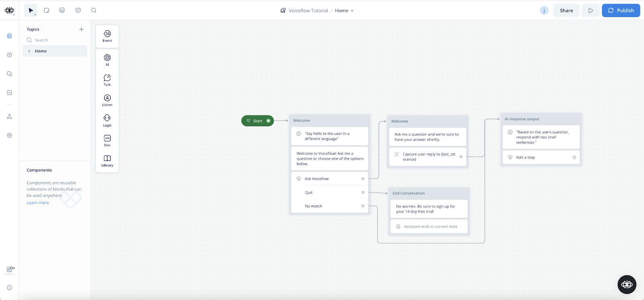Select the sticky note tool
Screen dimensions: 644x300
point(47,10)
